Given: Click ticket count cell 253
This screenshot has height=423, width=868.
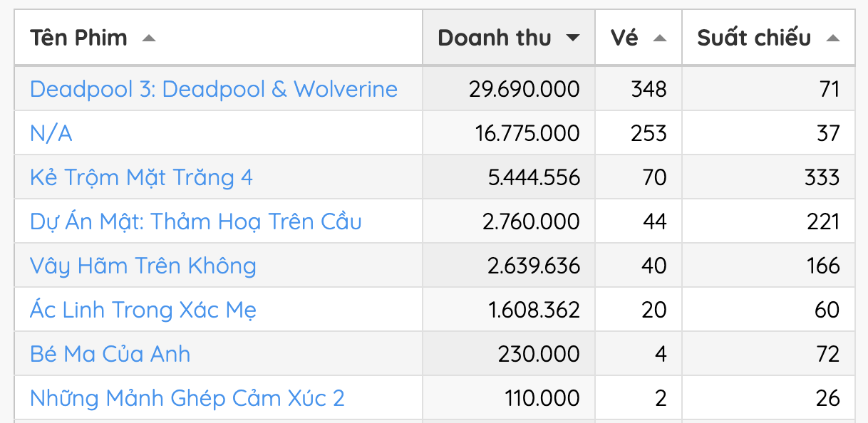Looking at the screenshot, I should tap(649, 133).
